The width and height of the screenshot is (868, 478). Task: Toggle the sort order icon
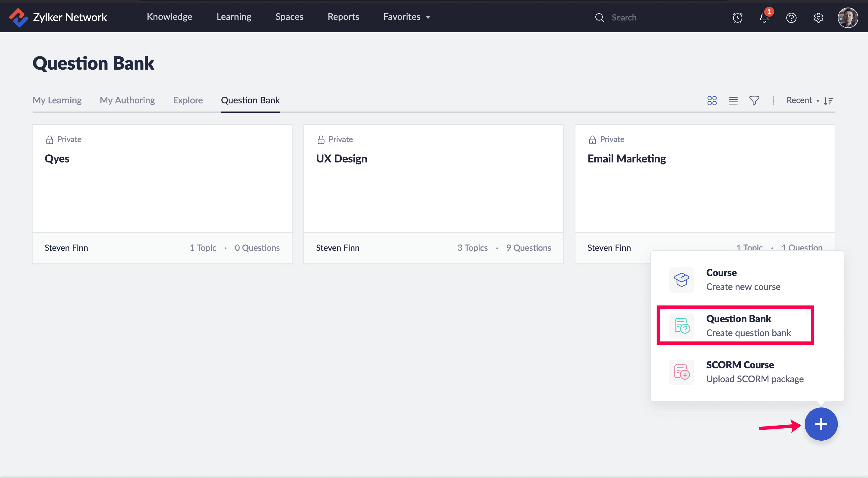coord(828,101)
